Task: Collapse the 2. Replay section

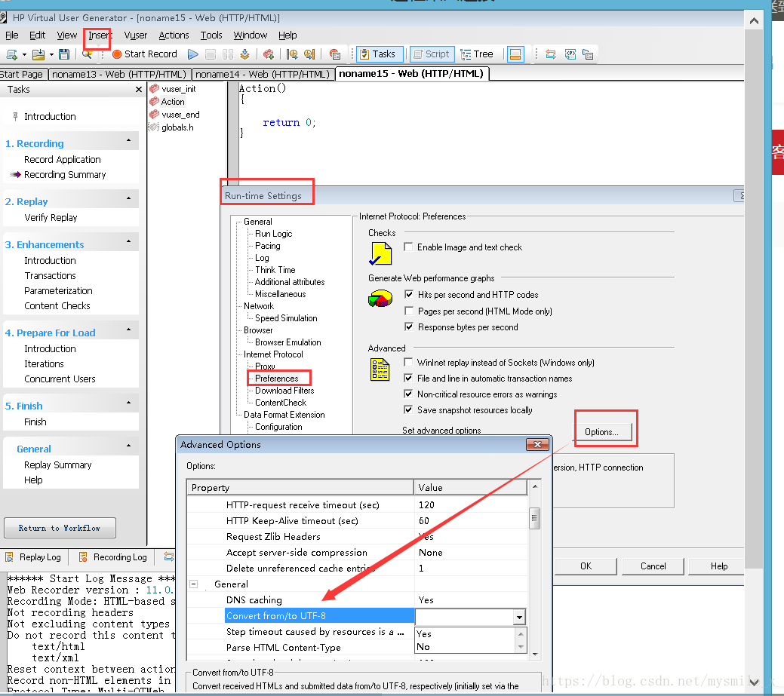Action: point(128,198)
